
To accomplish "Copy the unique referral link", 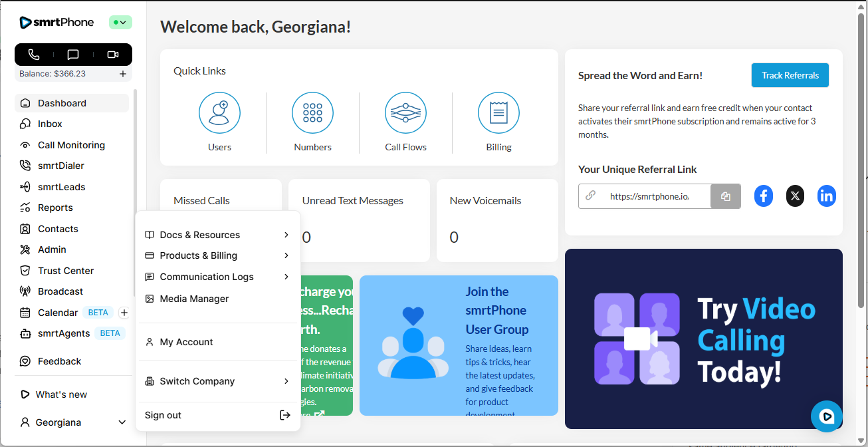I will click(x=725, y=196).
